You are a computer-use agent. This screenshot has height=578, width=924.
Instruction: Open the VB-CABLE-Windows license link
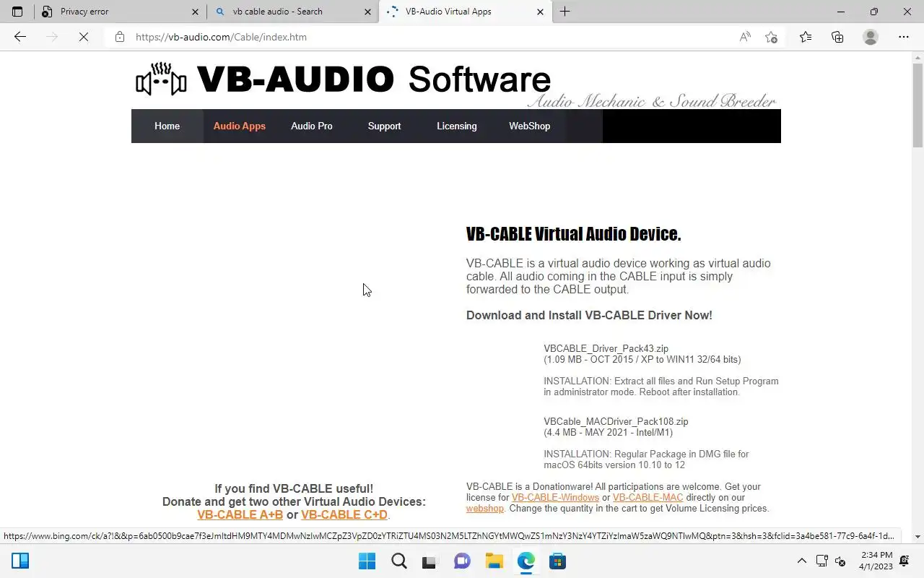pyautogui.click(x=555, y=497)
